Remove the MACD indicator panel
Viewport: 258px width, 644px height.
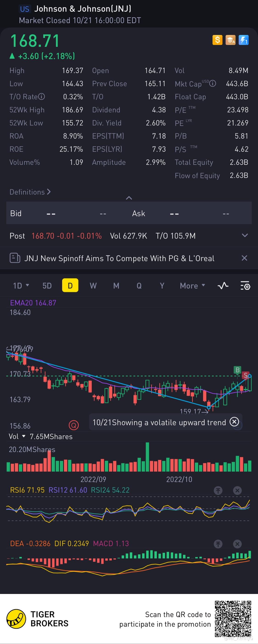click(237, 544)
